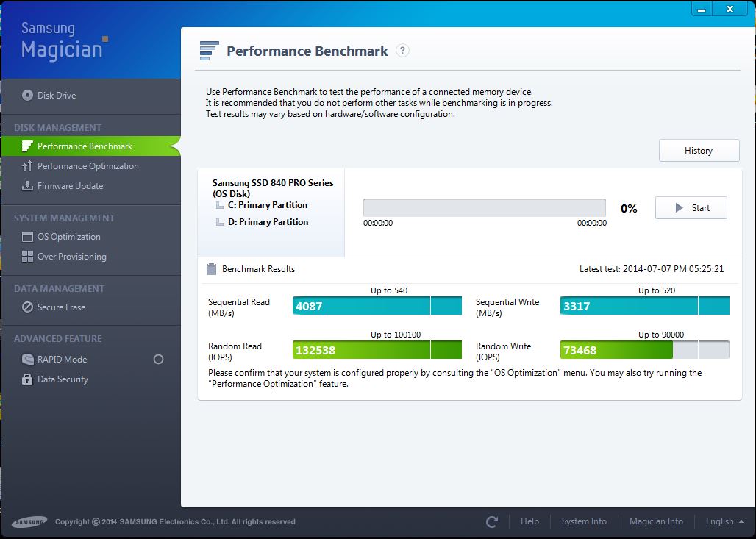Select C: Primary Partition in drive tree
756x539 pixels.
coord(268,205)
